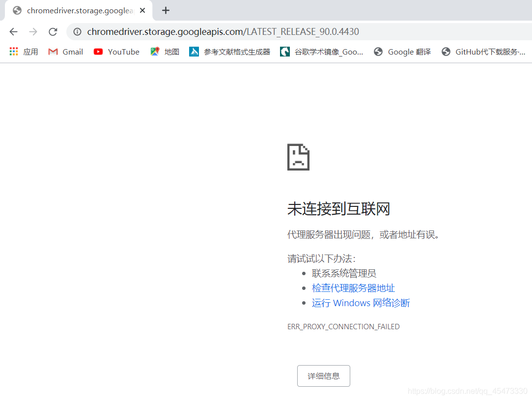Open the 参考文献格式生成器 bookmark
The width and height of the screenshot is (532, 400).
pos(229,52)
